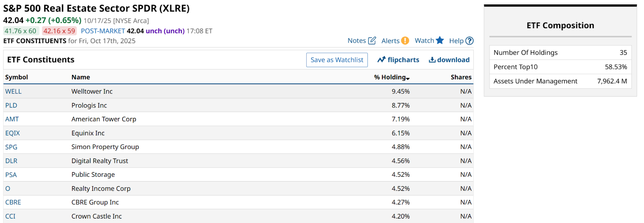This screenshot has width=644, height=223.
Task: Click the blue Watch star icon
Action: 440,40
